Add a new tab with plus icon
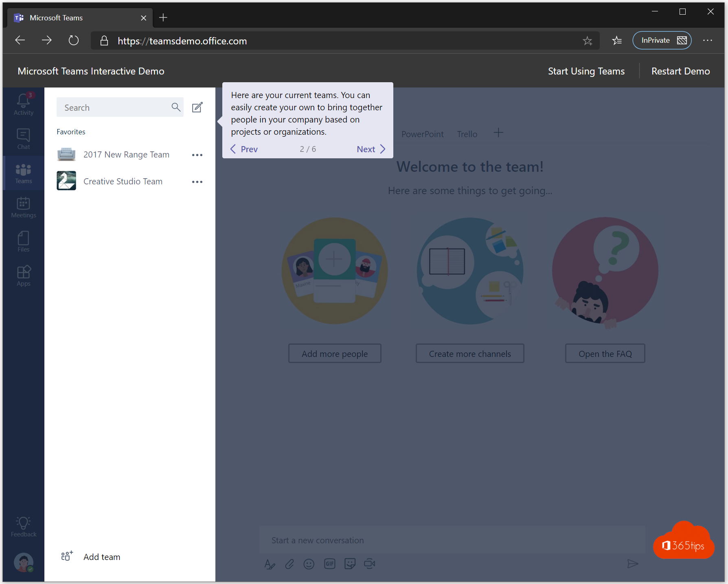The image size is (728, 584). (498, 133)
